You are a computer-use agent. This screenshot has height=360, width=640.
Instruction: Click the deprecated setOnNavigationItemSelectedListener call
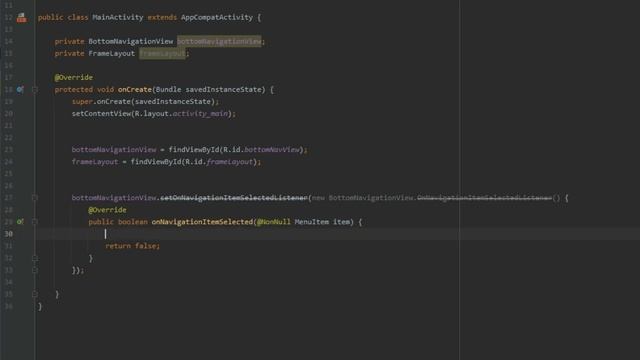click(233, 198)
